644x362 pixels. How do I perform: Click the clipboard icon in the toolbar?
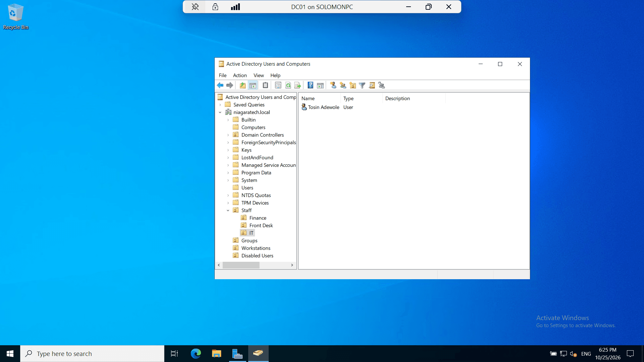pos(265,85)
